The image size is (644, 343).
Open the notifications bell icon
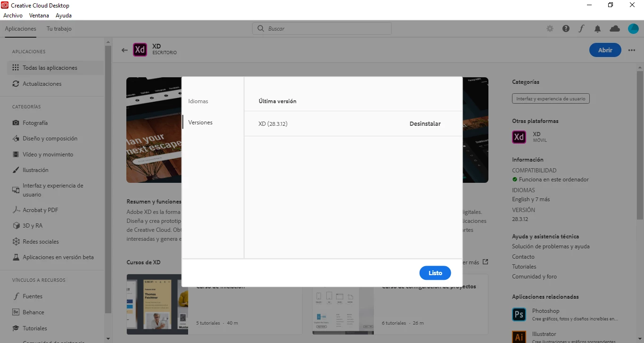[x=597, y=29]
